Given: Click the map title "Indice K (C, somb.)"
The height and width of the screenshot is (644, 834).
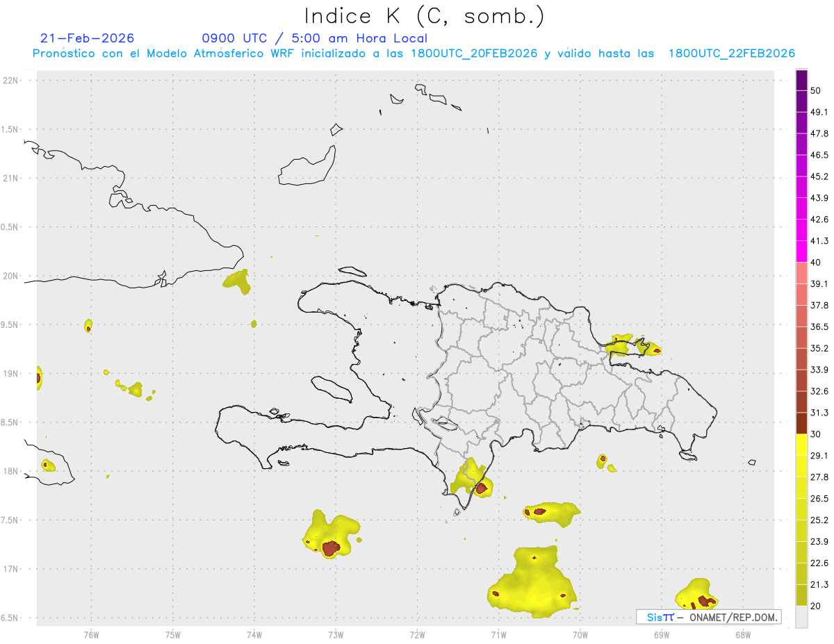Looking at the screenshot, I should pyautogui.click(x=425, y=16).
